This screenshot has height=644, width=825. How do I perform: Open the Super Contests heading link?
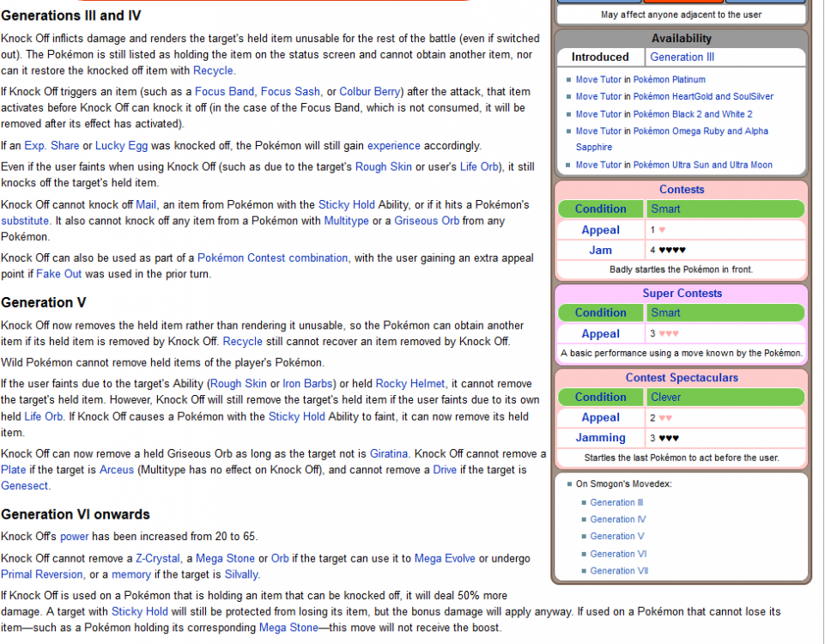click(682, 293)
